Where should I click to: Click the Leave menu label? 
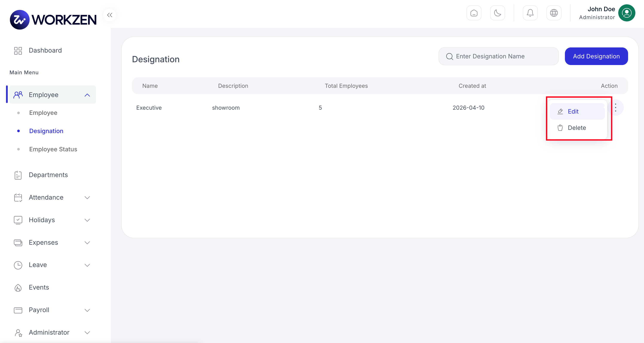(38, 265)
